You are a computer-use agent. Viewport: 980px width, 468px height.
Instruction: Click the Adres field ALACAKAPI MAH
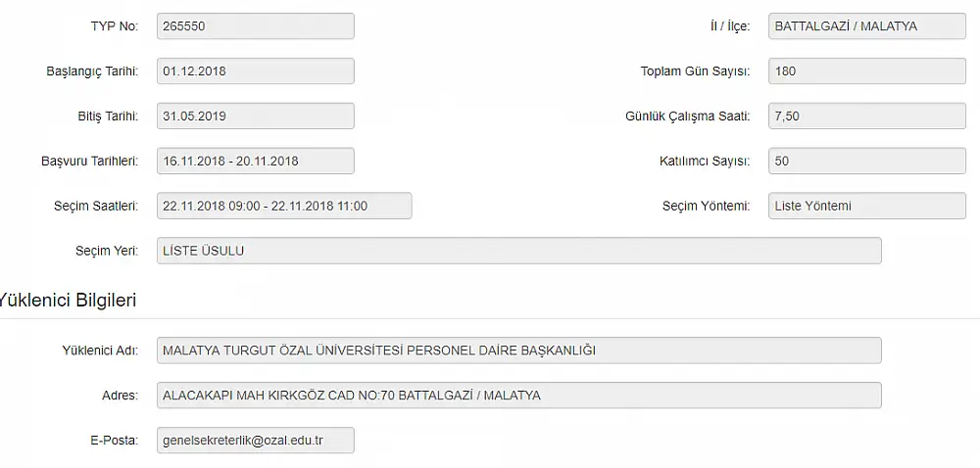click(519, 396)
